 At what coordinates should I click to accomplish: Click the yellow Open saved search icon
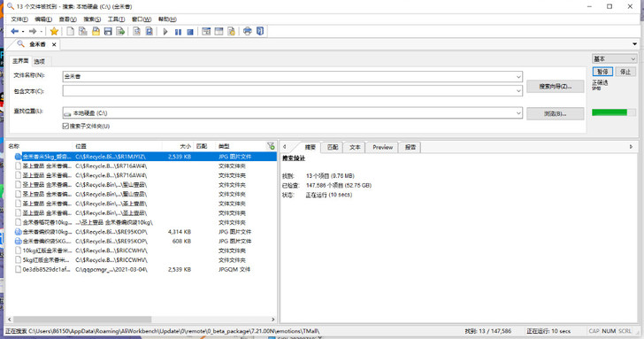point(96,31)
